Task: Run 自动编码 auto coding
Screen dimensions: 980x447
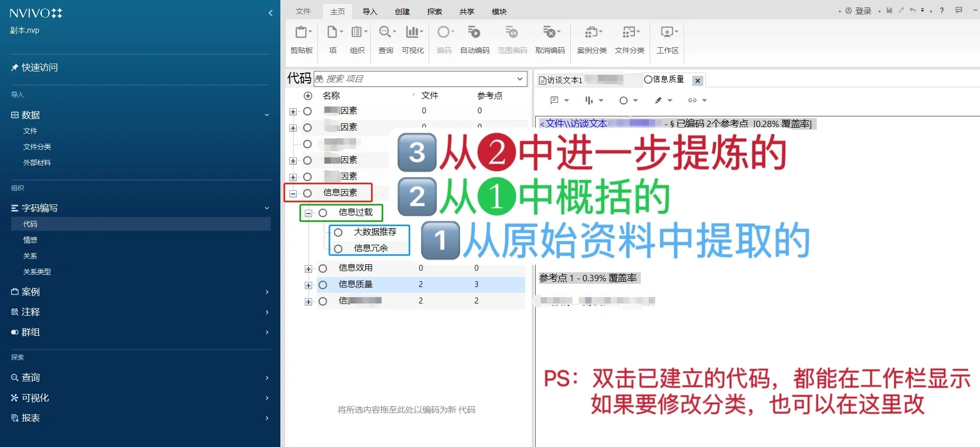Action: [x=475, y=39]
